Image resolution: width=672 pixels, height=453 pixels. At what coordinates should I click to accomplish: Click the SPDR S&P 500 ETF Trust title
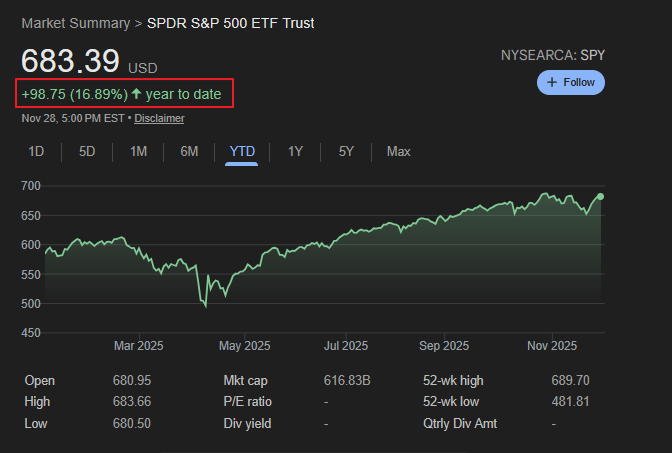pyautogui.click(x=230, y=22)
